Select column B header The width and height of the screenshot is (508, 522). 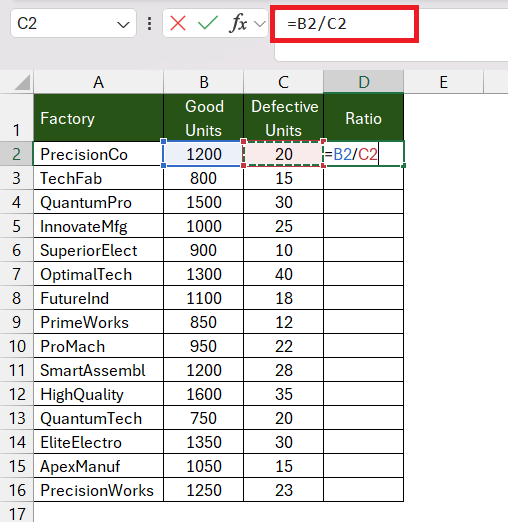204,82
